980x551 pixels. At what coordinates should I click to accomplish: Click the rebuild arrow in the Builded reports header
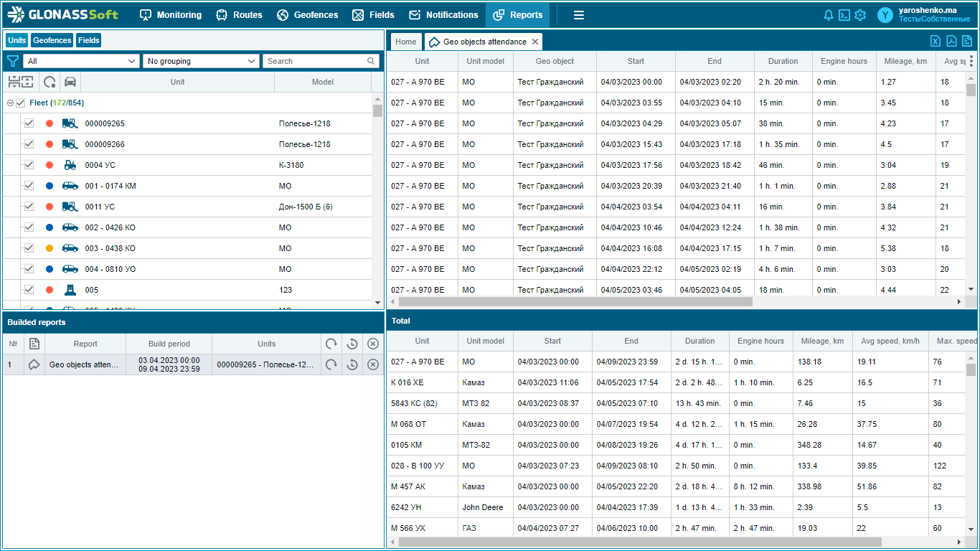[x=331, y=344]
